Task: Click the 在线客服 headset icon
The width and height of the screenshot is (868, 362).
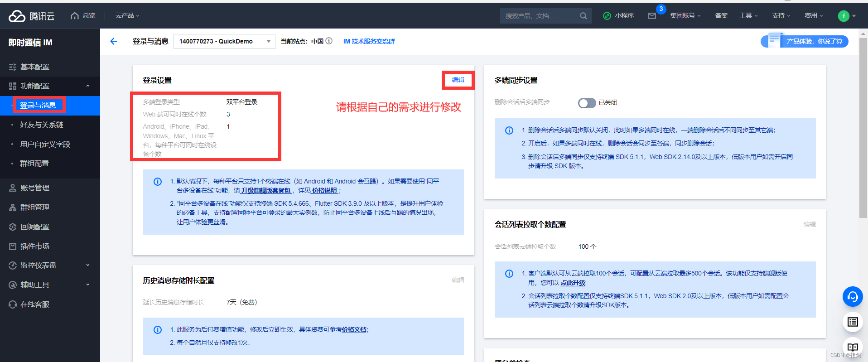Action: pyautogui.click(x=13, y=304)
